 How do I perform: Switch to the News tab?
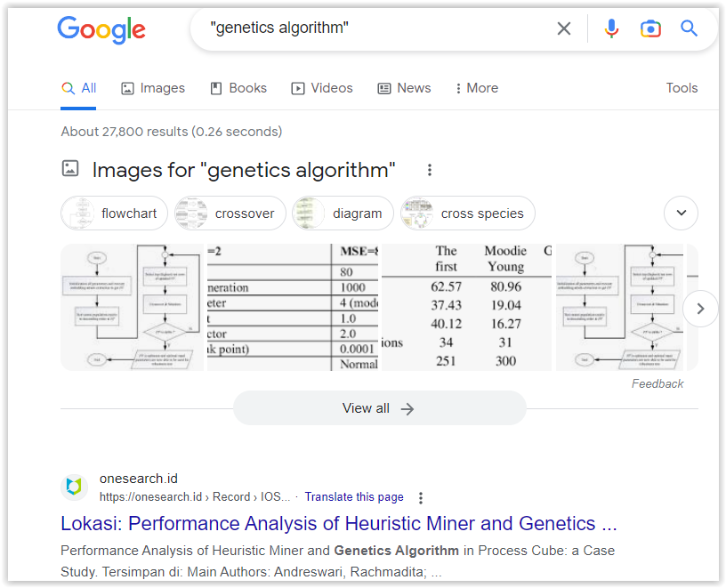tap(404, 88)
